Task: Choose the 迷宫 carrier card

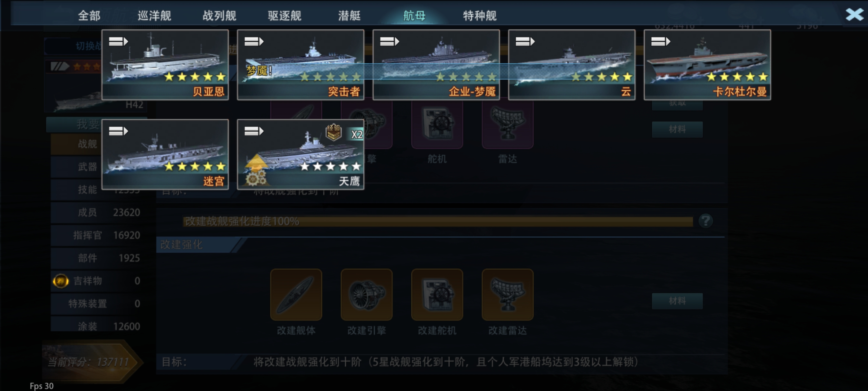Action: point(165,154)
